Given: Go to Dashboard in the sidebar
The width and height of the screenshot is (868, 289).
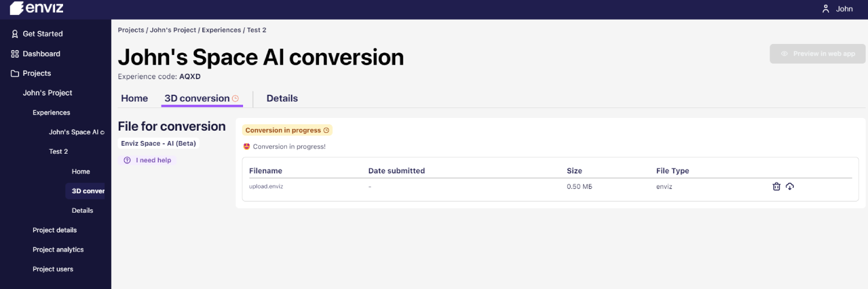Looking at the screenshot, I should coord(36,54).
